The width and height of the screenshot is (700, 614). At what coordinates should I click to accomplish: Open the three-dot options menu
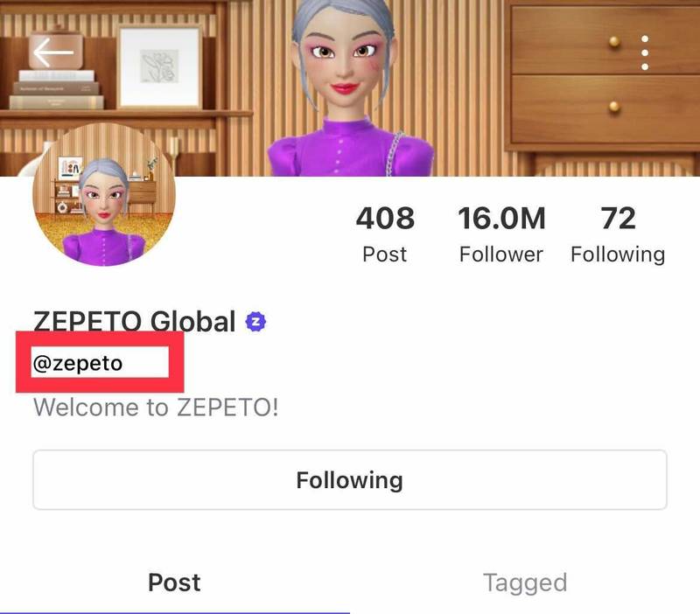tap(645, 54)
